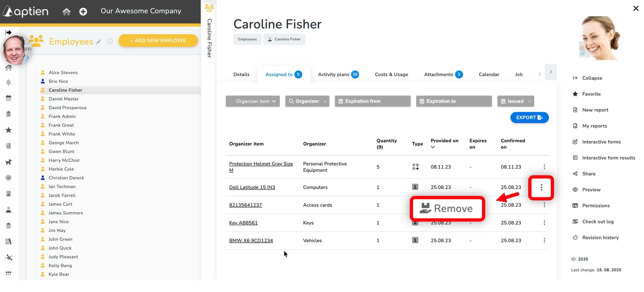Open the Organizer item dropdown filter
The image size is (644, 292).
point(253,101)
